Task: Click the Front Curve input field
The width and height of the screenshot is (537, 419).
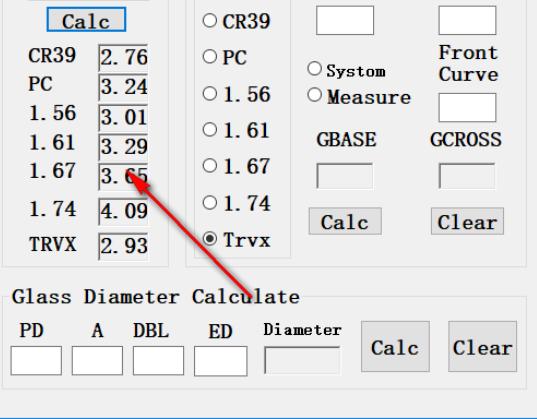Action: 467,108
